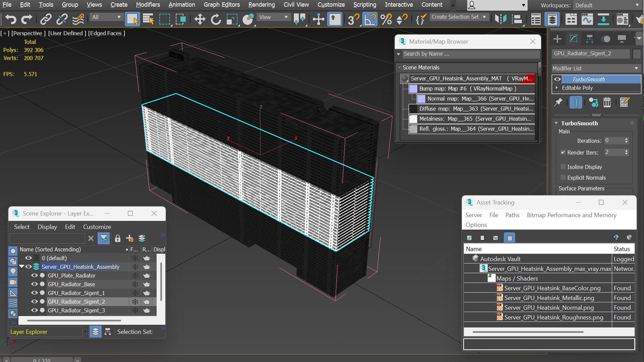The width and height of the screenshot is (644, 362).
Task: Open the Create panel plus tab
Action: (x=557, y=39)
